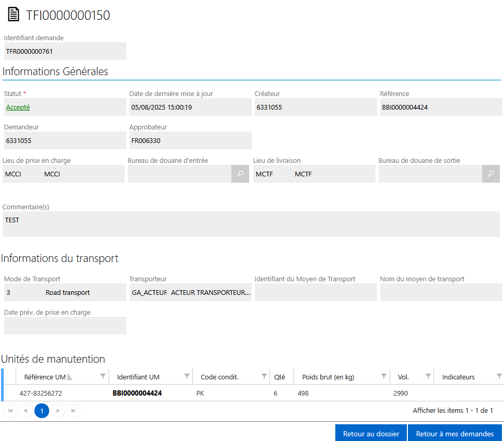This screenshot has width=504, height=441.
Task: Filter the Identifiant UM column
Action: [187, 376]
